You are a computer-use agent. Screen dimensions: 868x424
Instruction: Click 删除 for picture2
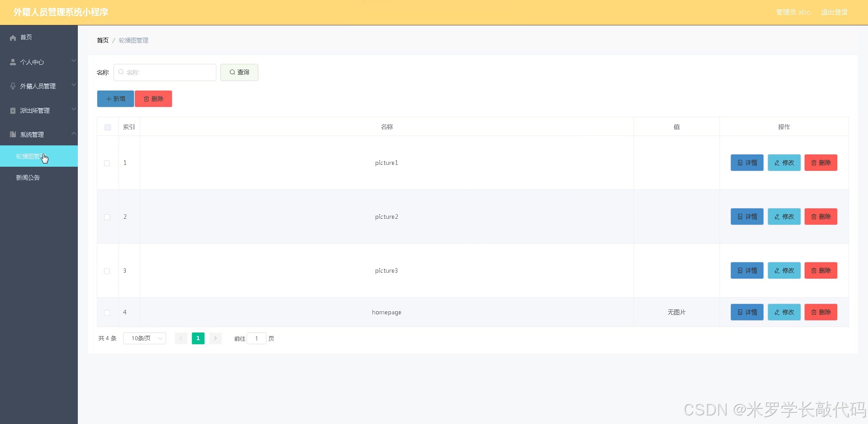821,217
